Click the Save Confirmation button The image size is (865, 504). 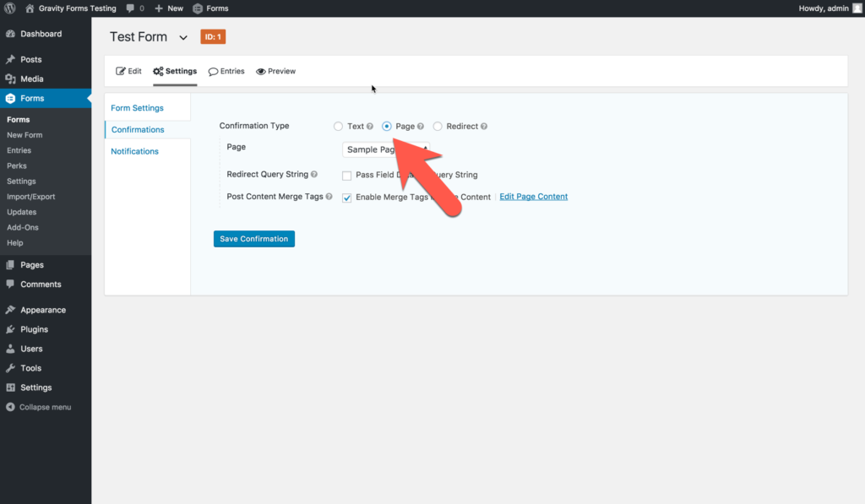click(253, 239)
